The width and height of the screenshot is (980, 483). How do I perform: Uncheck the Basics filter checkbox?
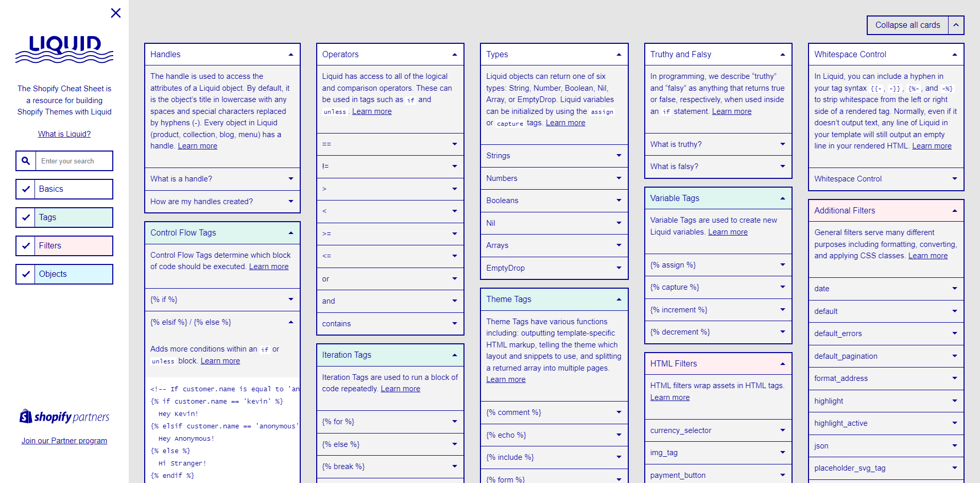click(26, 189)
